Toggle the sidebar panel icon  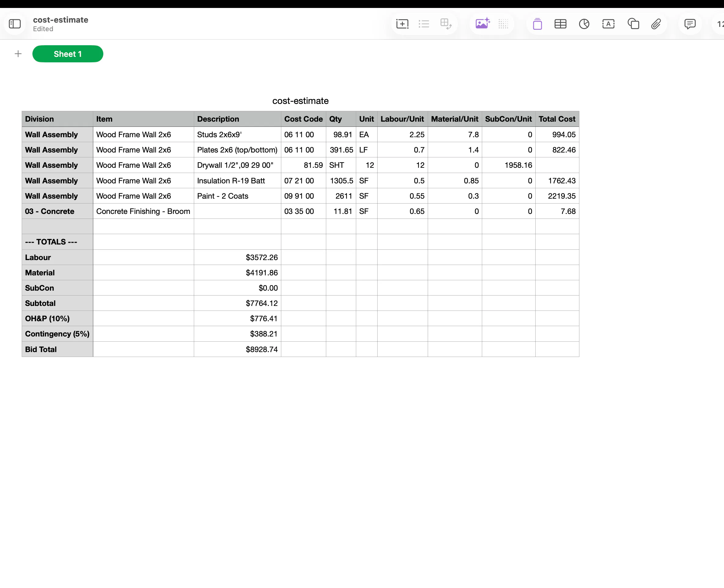15,24
